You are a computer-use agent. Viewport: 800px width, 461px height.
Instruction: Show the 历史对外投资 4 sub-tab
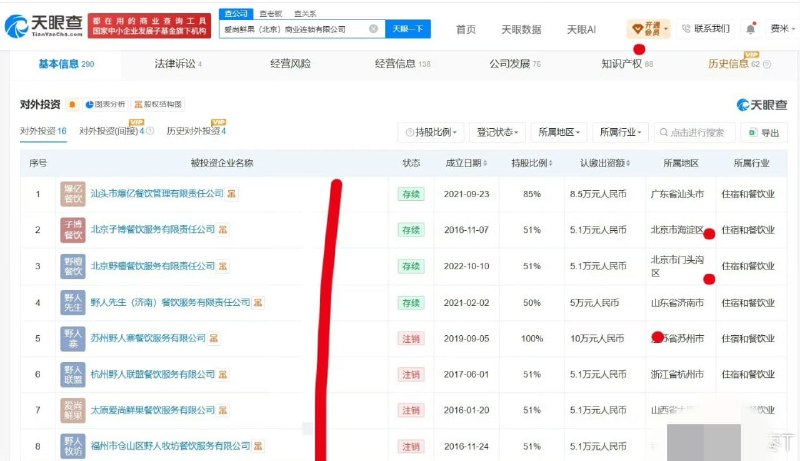pos(196,131)
